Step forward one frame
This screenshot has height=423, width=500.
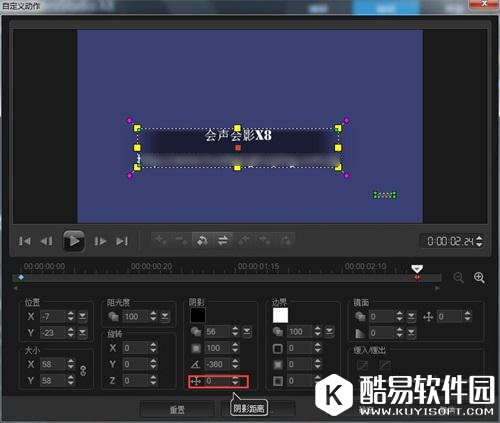(x=100, y=241)
